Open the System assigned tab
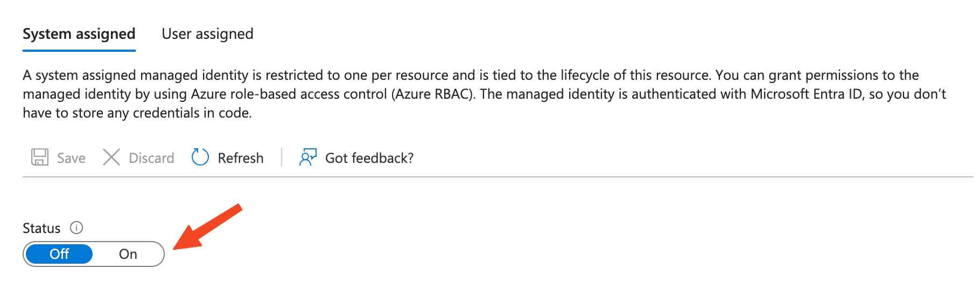The height and width of the screenshot is (302, 980). coord(79,34)
